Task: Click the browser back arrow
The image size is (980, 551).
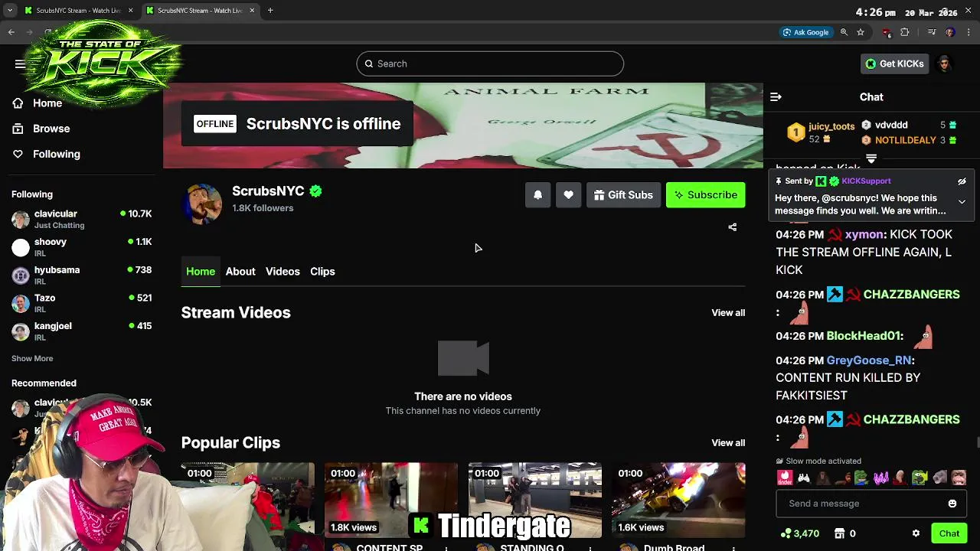Action: pyautogui.click(x=11, y=32)
